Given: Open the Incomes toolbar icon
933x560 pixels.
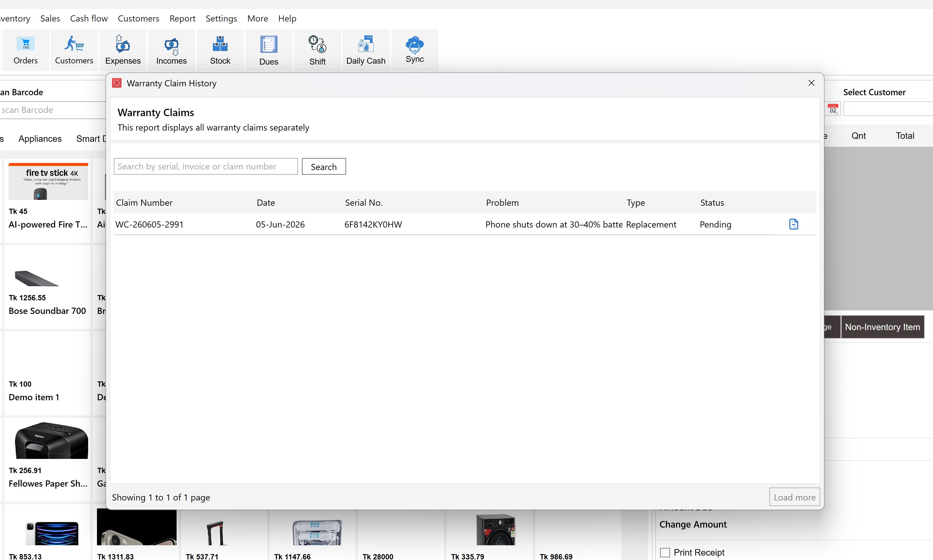Looking at the screenshot, I should pos(171,50).
